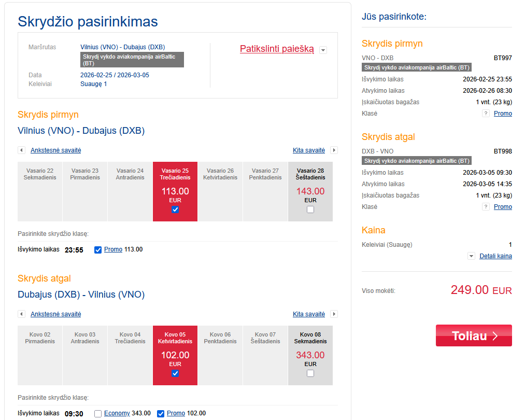Screen dimensions: 525x420
Task: Uncheck the return Promo 102.00 checkbox
Action: (161, 414)
